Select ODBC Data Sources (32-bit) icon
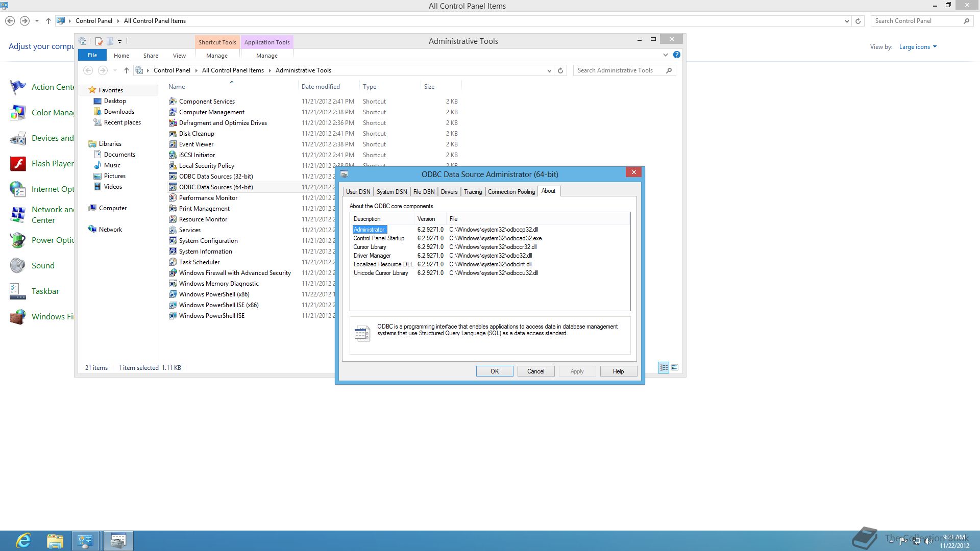This screenshot has width=980, height=551. point(173,177)
